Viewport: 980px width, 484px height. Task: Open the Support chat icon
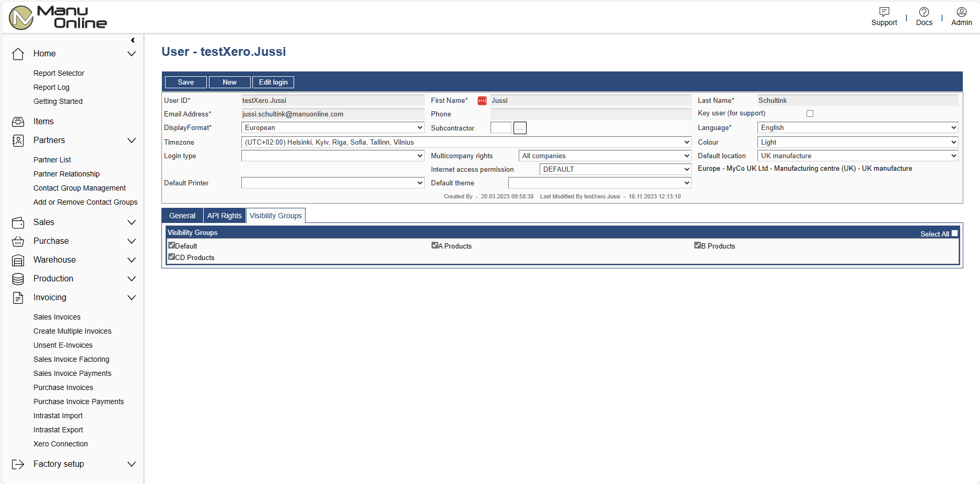point(884,12)
